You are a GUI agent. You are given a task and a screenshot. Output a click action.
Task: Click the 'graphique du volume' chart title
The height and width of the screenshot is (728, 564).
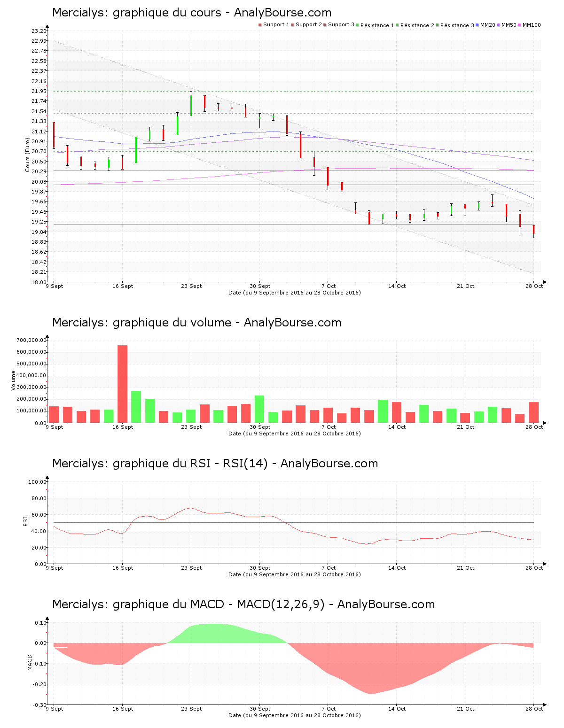[196, 323]
